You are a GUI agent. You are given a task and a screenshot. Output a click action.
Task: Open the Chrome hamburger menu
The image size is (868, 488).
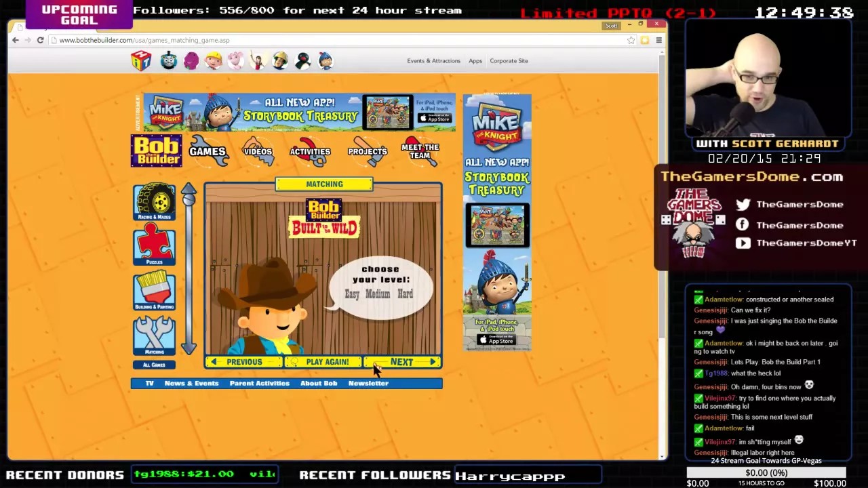(x=658, y=40)
